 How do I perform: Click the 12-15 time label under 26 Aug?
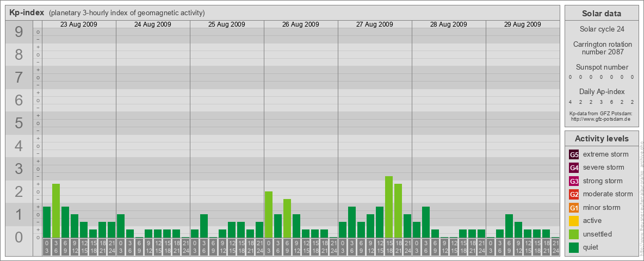point(306,247)
